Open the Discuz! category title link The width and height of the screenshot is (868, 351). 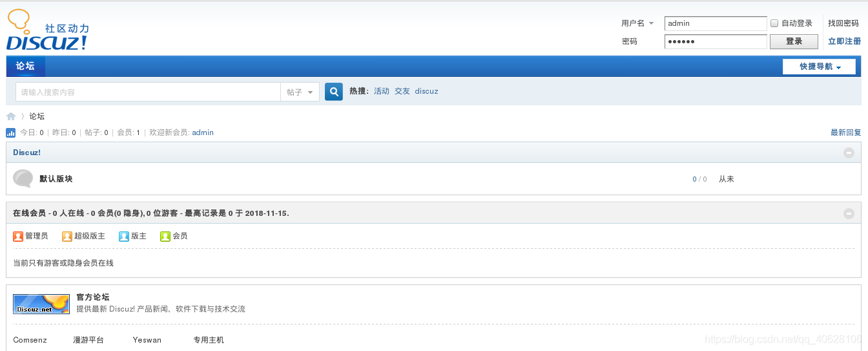27,153
